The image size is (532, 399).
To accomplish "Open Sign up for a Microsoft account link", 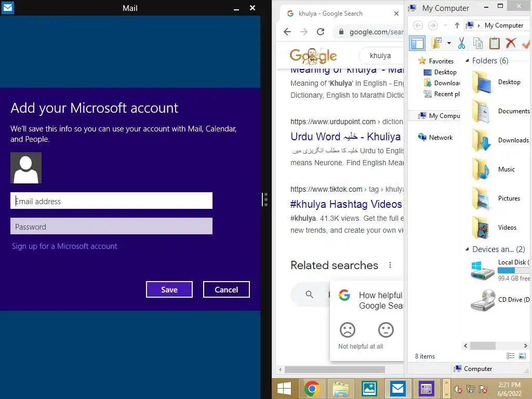I will coord(64,246).
